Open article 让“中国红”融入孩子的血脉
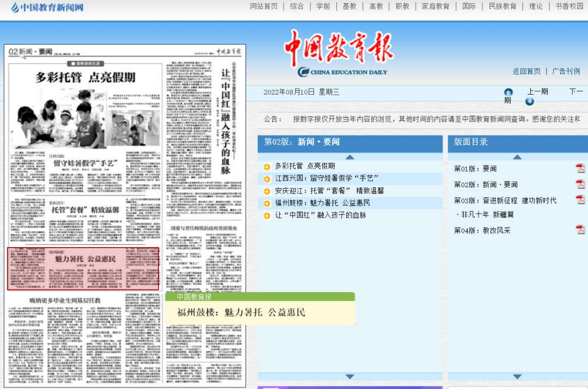Image resolution: width=588 pixels, height=389 pixels. tap(321, 215)
